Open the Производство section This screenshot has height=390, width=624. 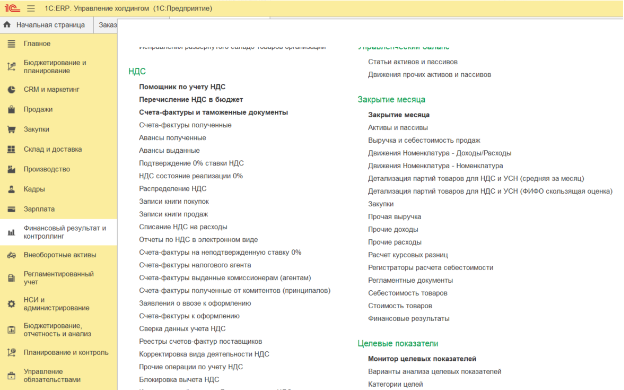click(47, 169)
